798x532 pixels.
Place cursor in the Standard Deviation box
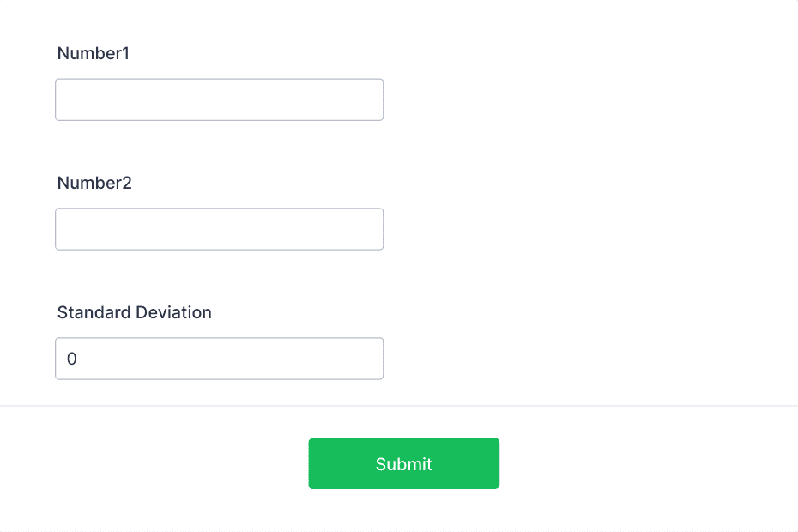tap(219, 358)
